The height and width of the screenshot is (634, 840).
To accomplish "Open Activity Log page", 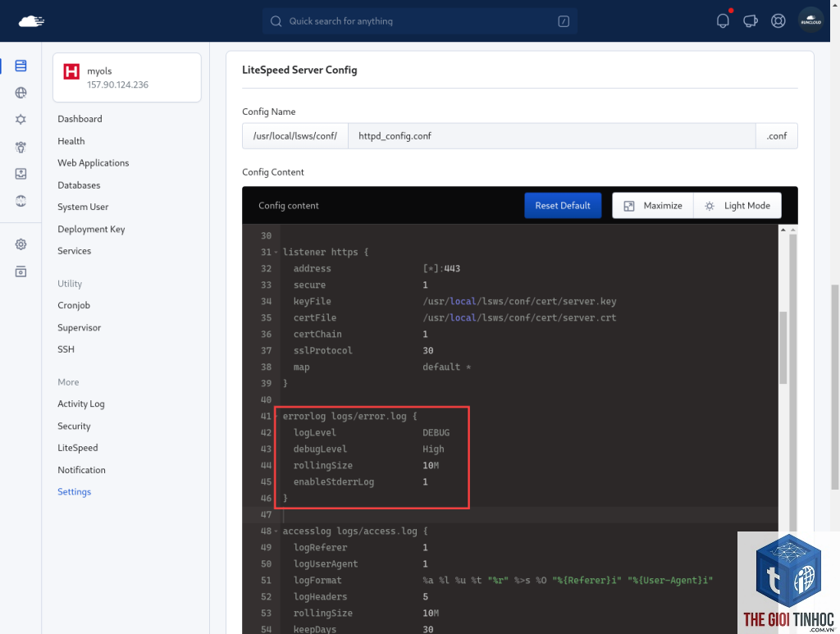I will click(81, 404).
